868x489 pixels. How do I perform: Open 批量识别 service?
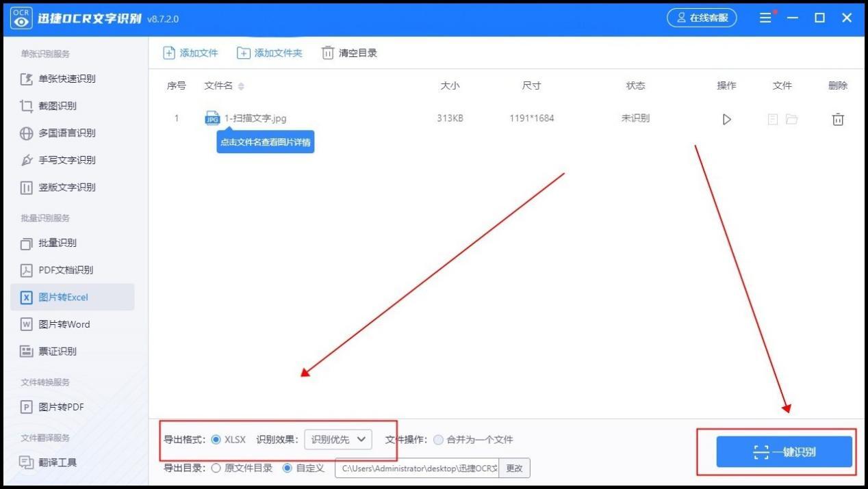(x=57, y=243)
